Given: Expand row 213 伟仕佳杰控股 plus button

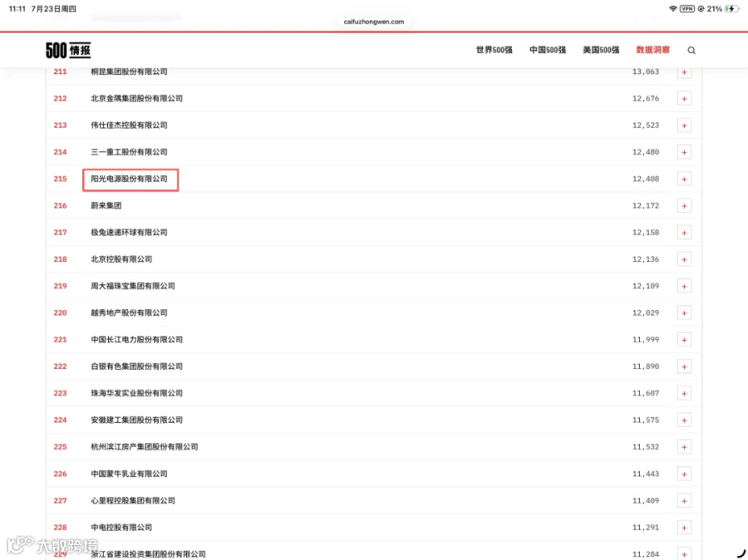Looking at the screenshot, I should click(x=684, y=125).
